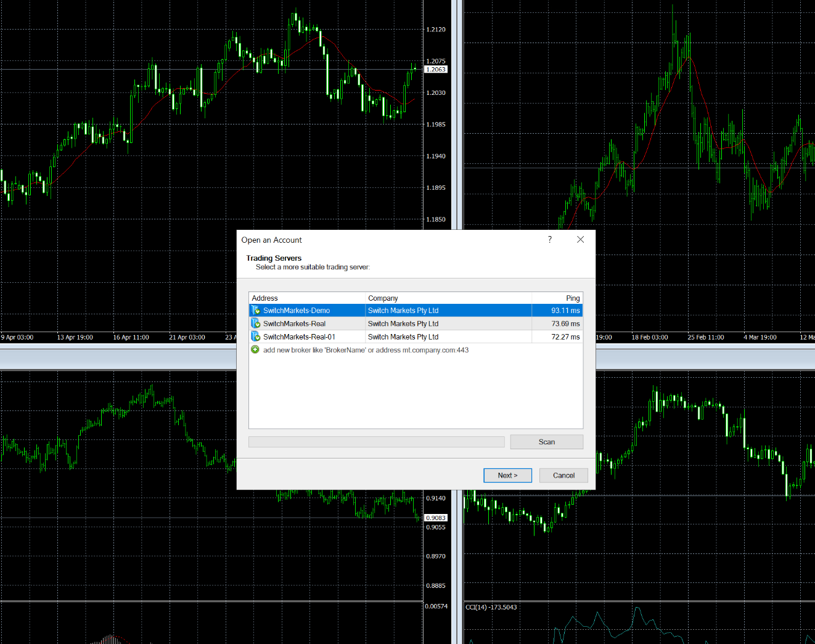Viewport: 815px width, 644px height.
Task: Click Next to continue account setup
Action: [507, 475]
